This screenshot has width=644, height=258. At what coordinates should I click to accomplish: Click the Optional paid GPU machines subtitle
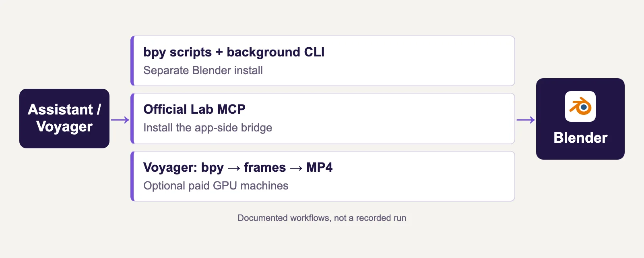pyautogui.click(x=216, y=186)
